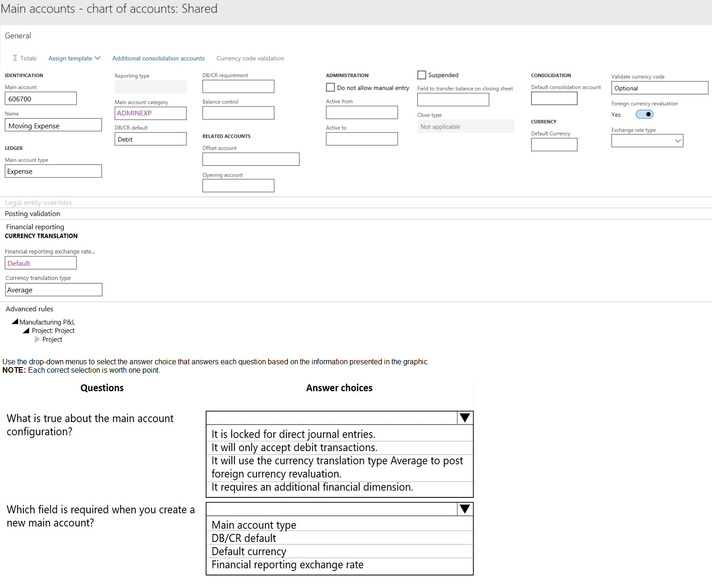Toggle Foreign currency revaluation switch

pos(644,114)
